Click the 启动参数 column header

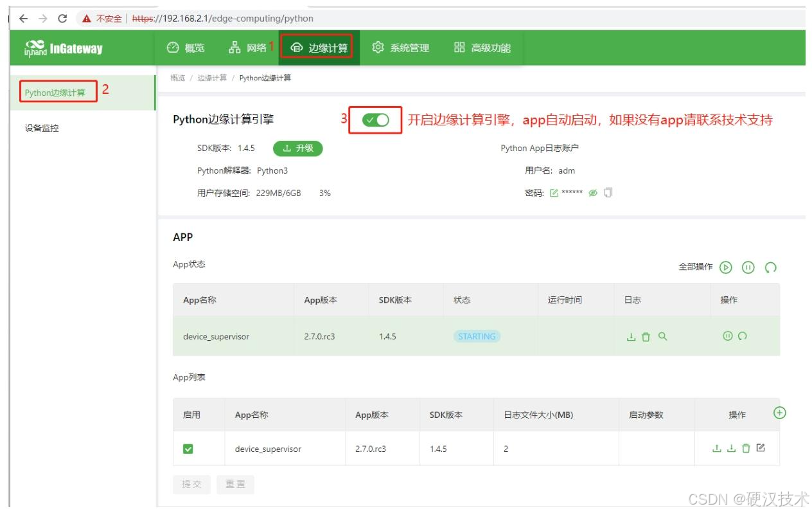646,415
